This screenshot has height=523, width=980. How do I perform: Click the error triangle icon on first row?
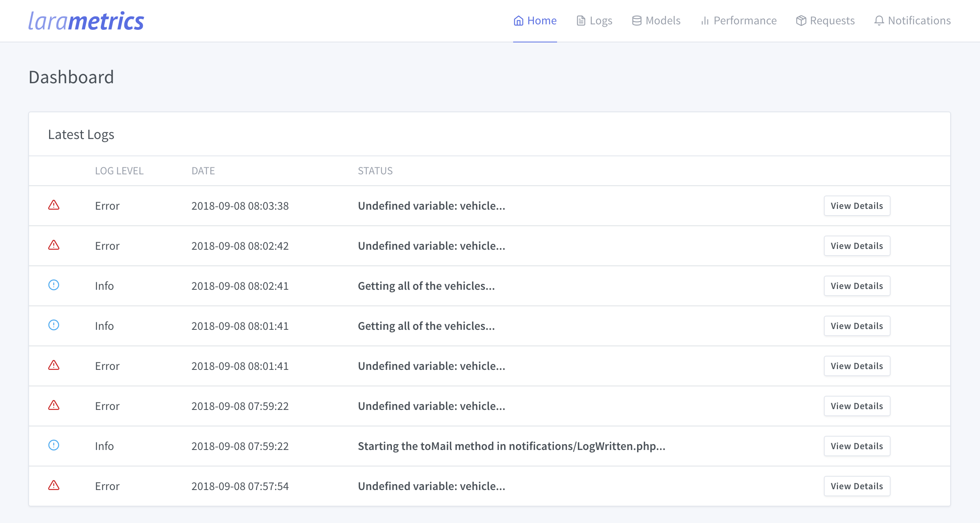pos(53,205)
